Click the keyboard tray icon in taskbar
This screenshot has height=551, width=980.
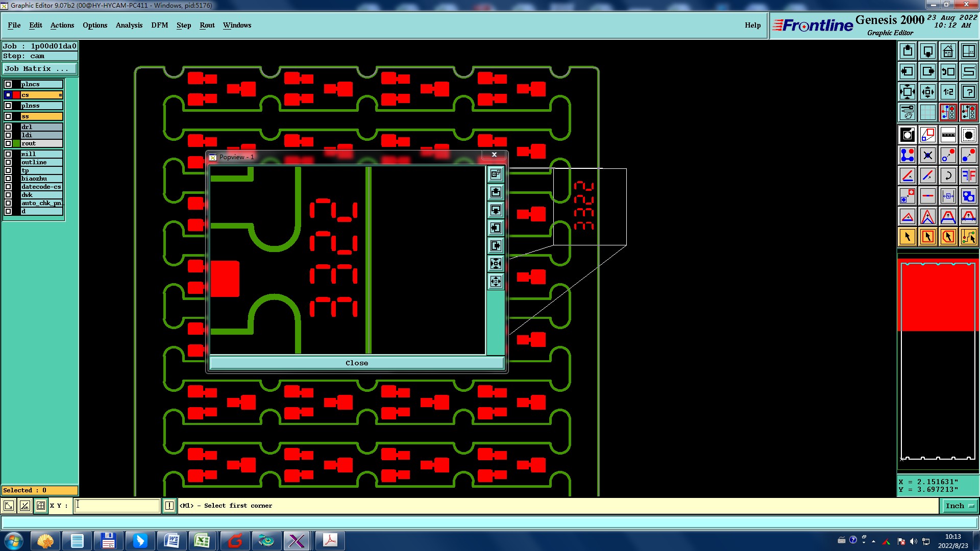(x=842, y=540)
